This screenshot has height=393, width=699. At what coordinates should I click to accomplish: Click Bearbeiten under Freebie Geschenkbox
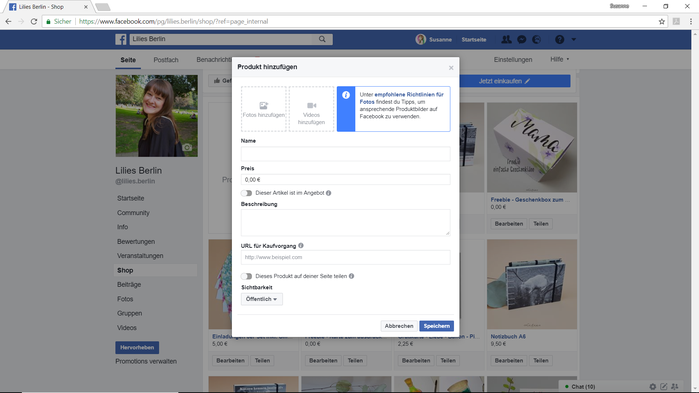[509, 224]
